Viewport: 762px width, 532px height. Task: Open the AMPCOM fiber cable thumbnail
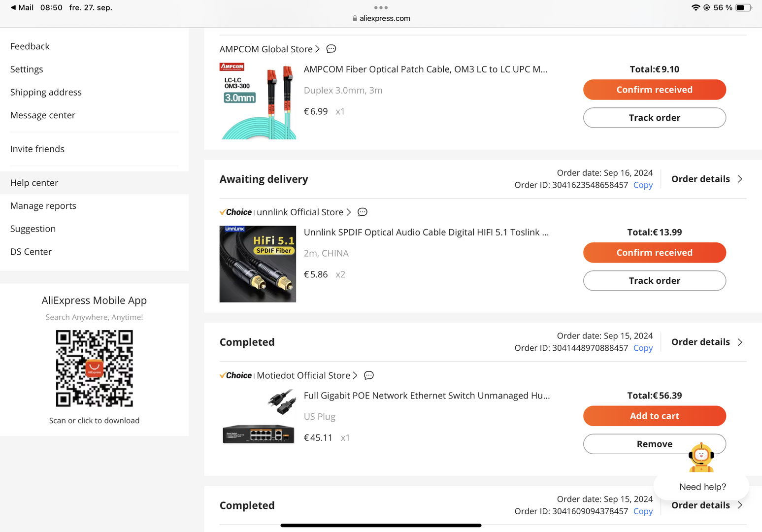tap(258, 101)
